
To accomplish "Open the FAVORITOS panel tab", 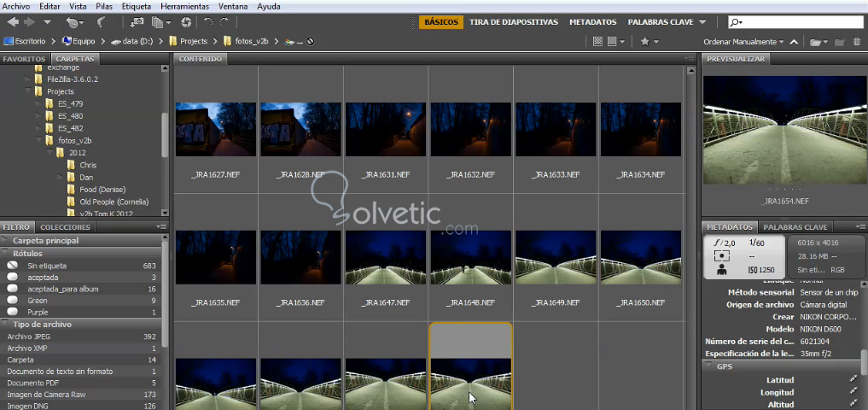I will click(24, 59).
